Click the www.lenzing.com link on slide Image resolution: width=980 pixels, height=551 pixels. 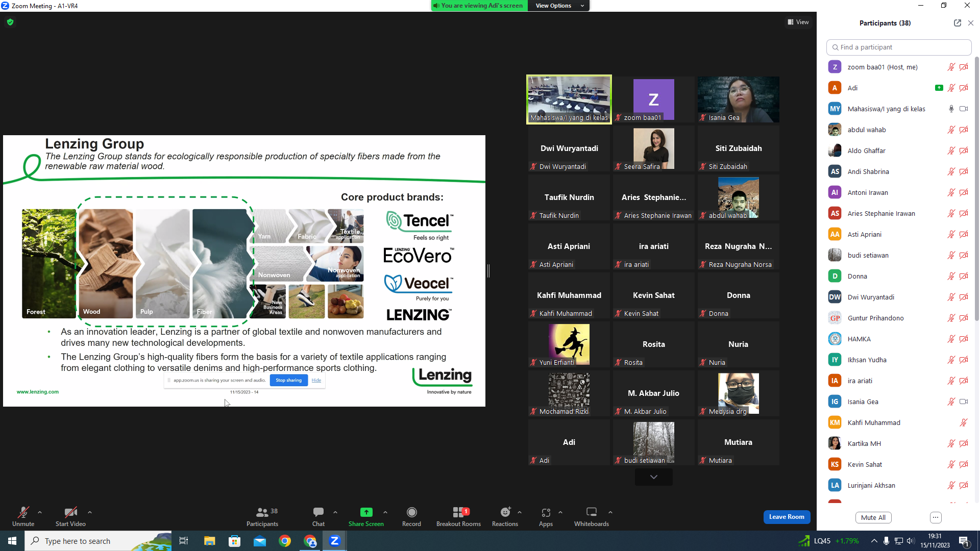[38, 392]
